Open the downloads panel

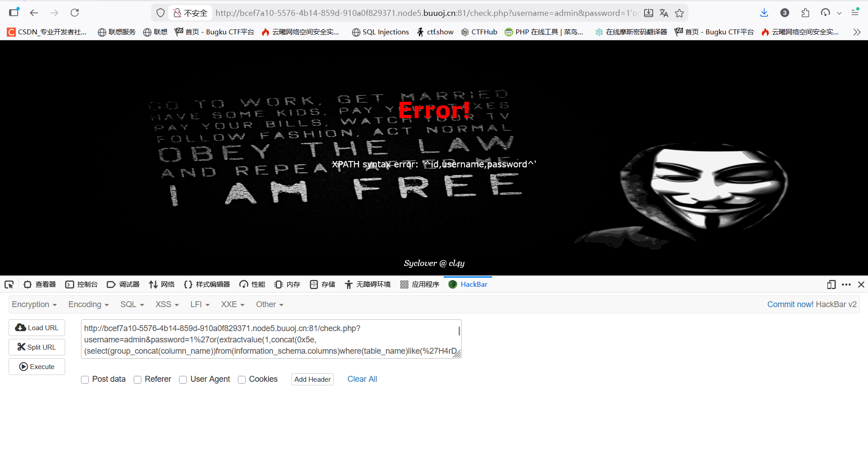pos(764,13)
